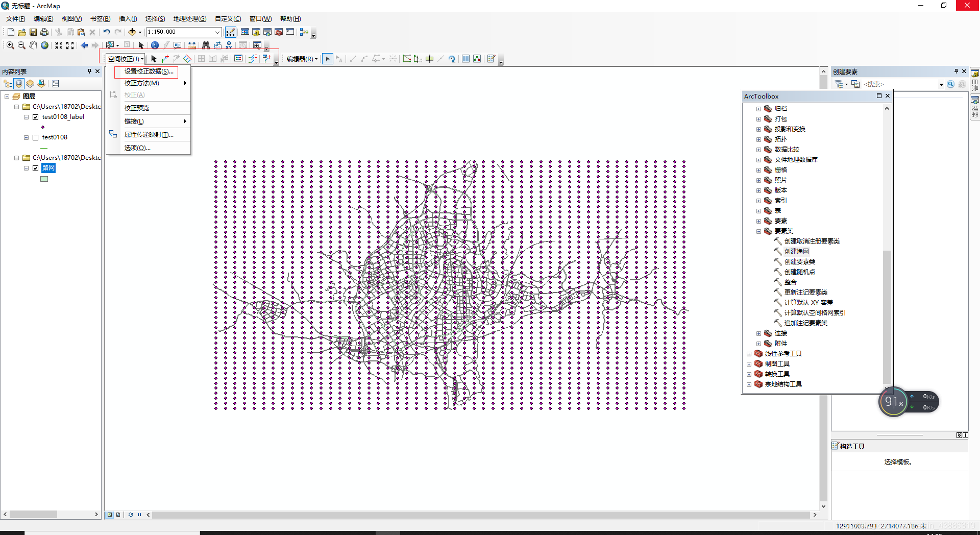Expand the 投影和变换 toolset
Screen dimensions: 980x535
[x=758, y=129]
